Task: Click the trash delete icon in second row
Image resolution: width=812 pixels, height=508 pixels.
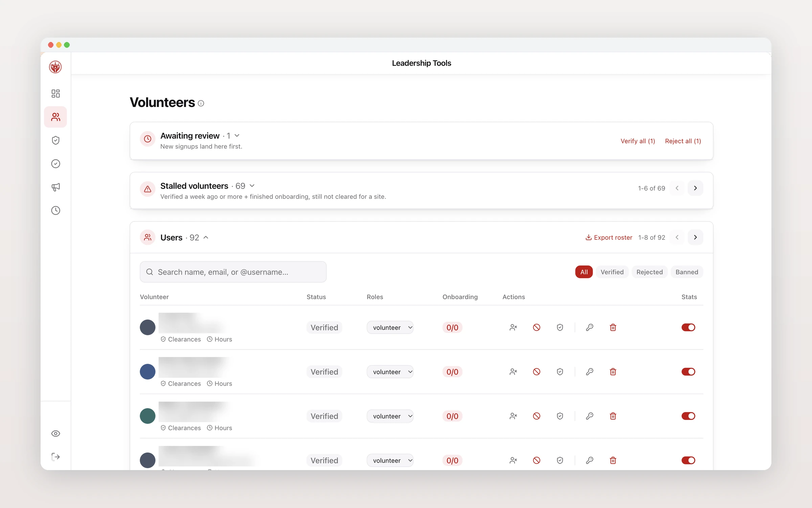Action: tap(613, 372)
